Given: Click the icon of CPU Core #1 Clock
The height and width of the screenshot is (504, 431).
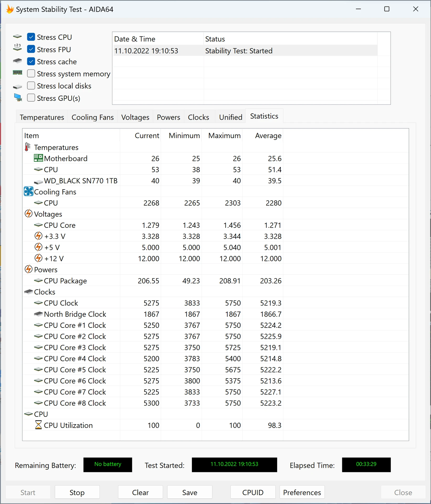Looking at the screenshot, I should [x=38, y=325].
